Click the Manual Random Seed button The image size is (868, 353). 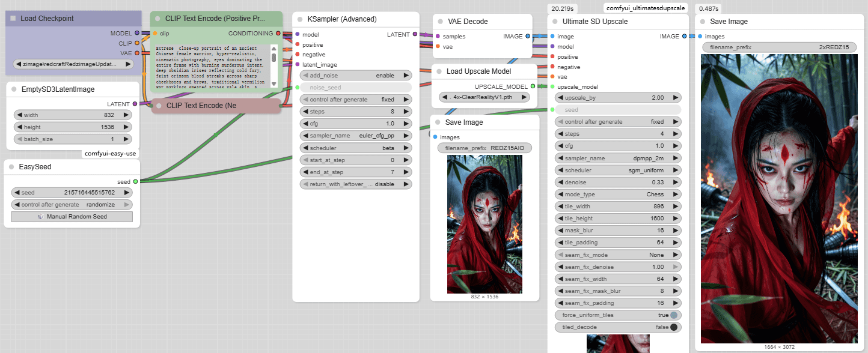(x=72, y=217)
